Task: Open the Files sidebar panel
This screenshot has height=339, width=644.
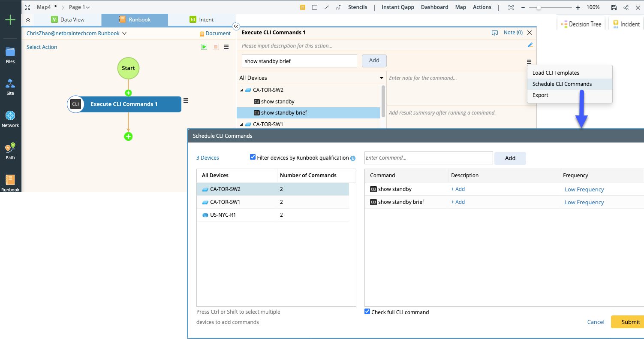Action: [10, 55]
